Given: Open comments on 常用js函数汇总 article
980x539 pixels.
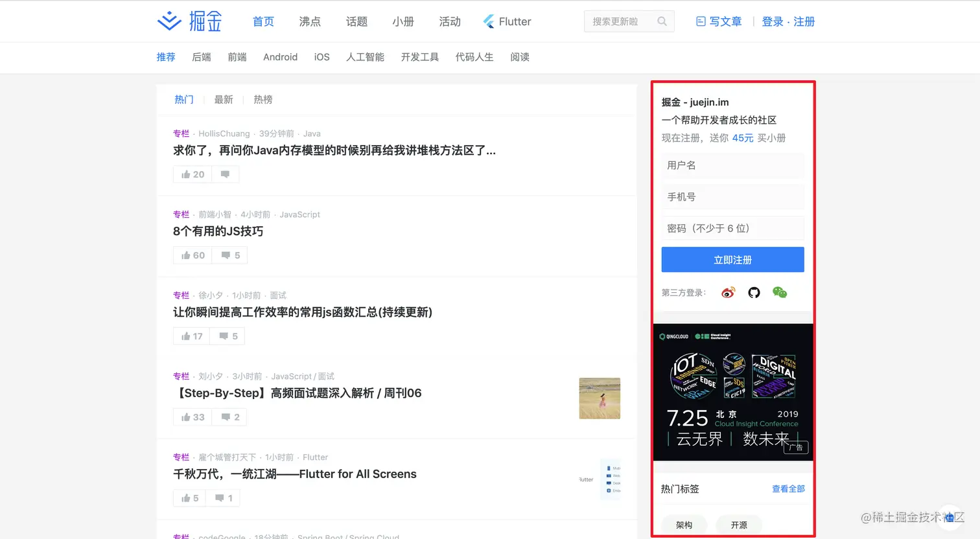Looking at the screenshot, I should point(228,336).
